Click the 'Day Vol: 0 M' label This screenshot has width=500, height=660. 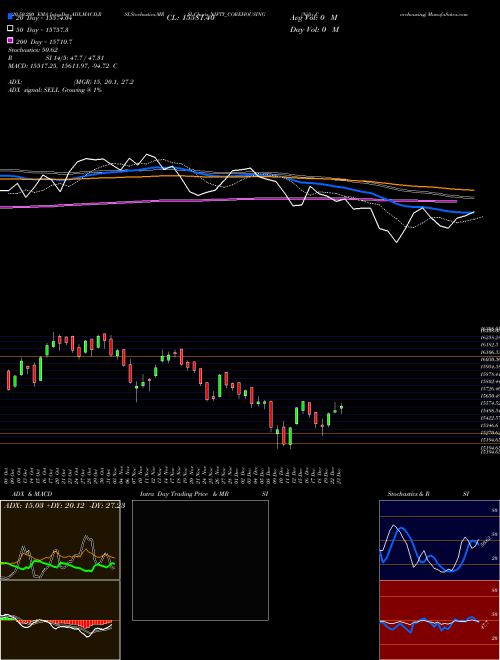pos(314,30)
